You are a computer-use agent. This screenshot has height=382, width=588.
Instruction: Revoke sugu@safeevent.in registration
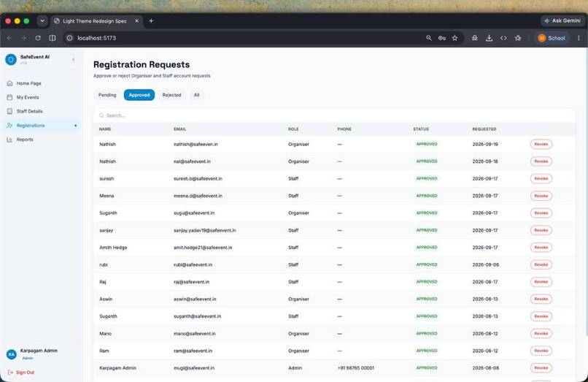click(541, 213)
